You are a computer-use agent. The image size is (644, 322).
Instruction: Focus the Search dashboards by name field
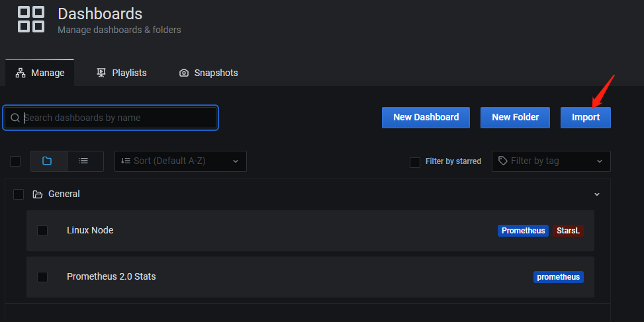tap(111, 118)
